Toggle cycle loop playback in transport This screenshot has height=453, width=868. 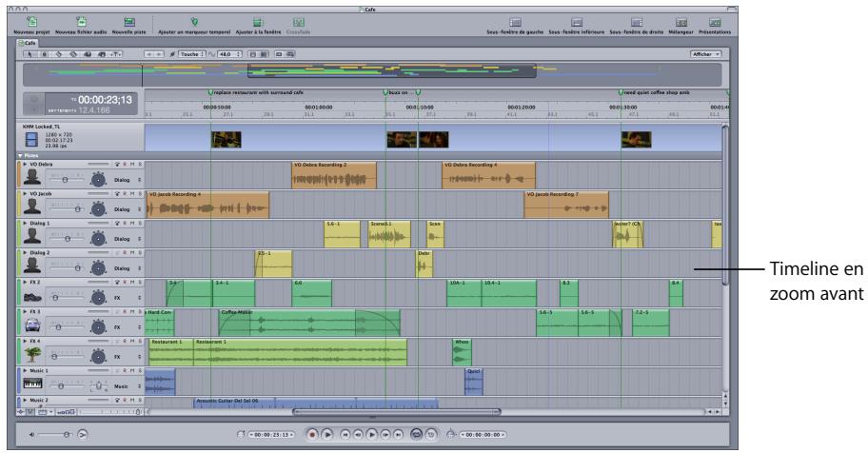pyautogui.click(x=416, y=435)
